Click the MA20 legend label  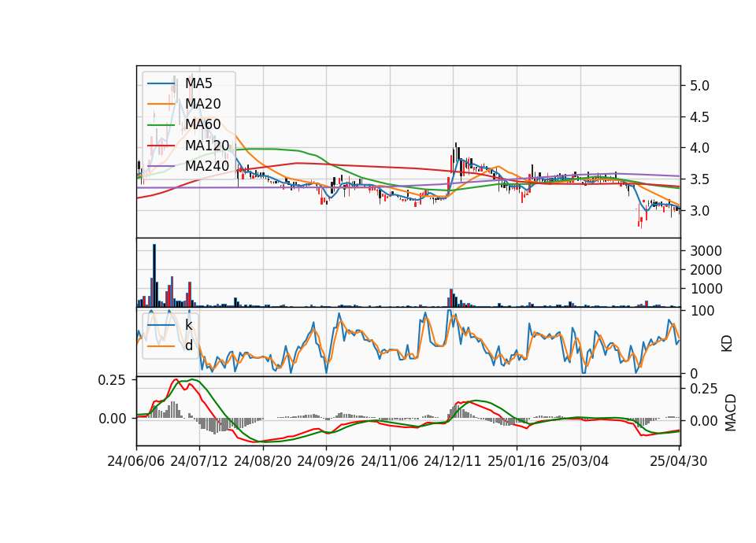pyautogui.click(x=202, y=104)
